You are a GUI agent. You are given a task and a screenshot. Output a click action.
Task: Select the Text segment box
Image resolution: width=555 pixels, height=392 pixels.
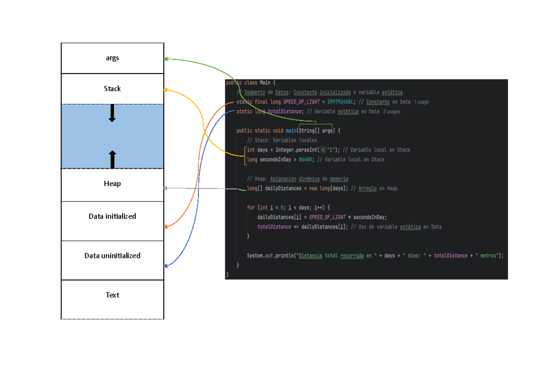[x=112, y=295]
